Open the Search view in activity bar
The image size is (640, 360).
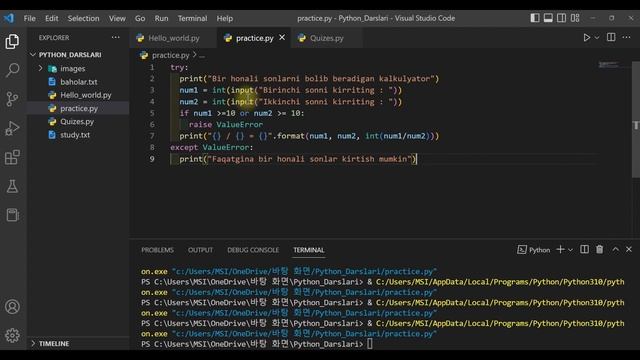12,70
